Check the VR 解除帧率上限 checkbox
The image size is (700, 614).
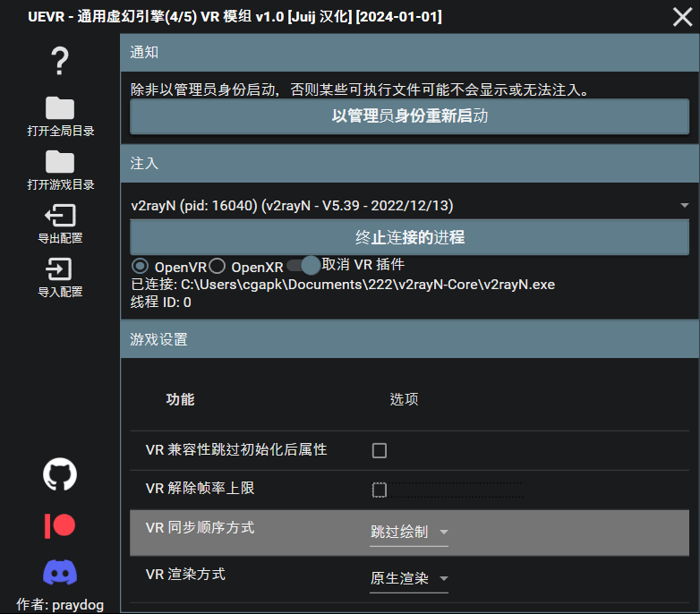[x=380, y=490]
